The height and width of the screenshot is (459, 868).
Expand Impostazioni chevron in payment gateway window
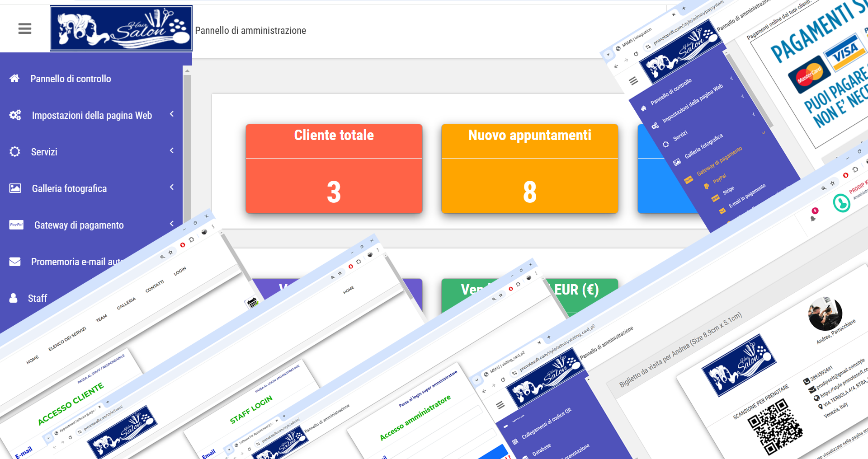tap(731, 78)
